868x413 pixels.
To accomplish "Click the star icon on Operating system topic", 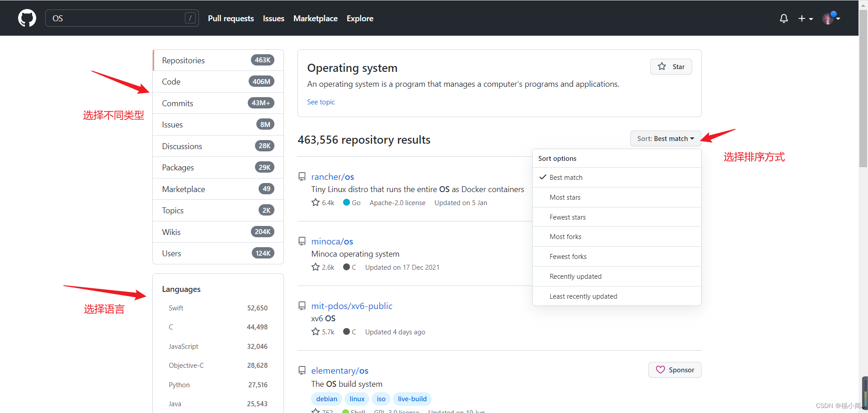I will pyautogui.click(x=662, y=66).
